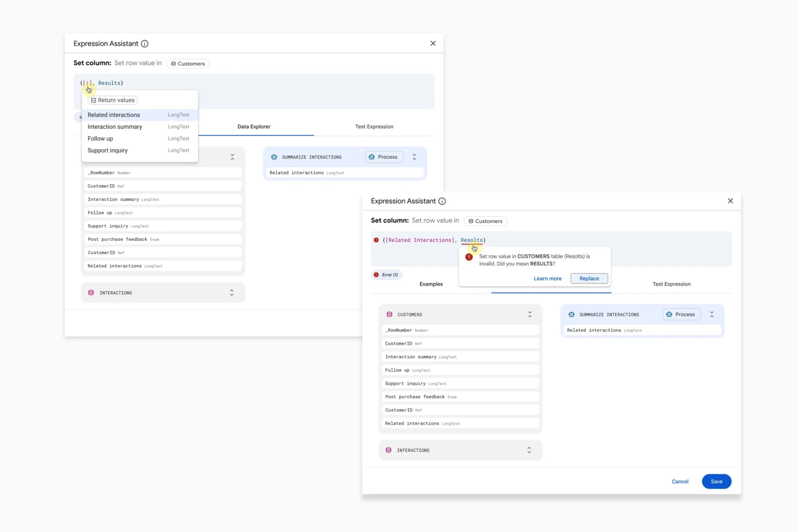Collapse Summarize Interactions card in back window
Screen dimensions: 798x532
tap(414, 157)
